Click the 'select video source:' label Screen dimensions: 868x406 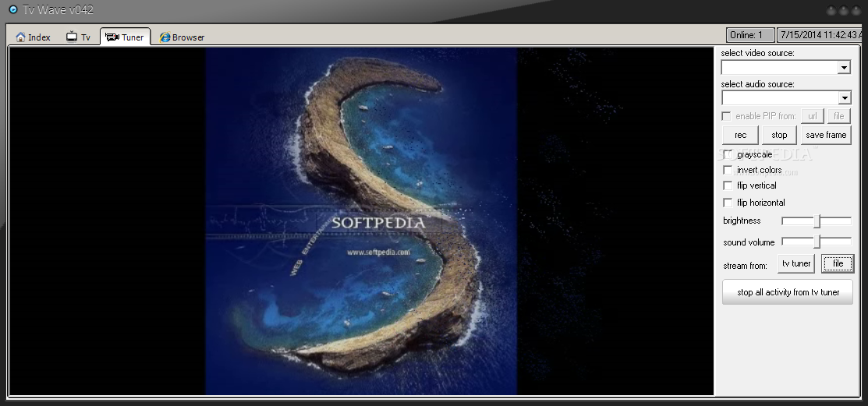click(757, 53)
